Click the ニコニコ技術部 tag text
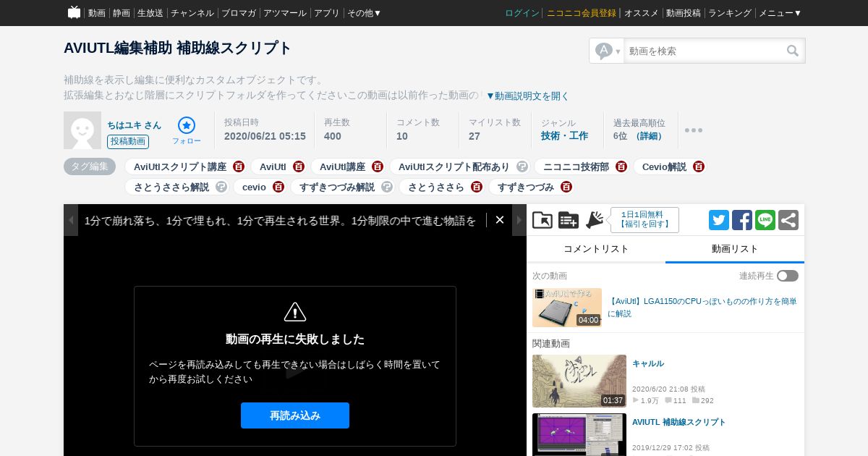Screen dimensions: 868x456 [576, 166]
